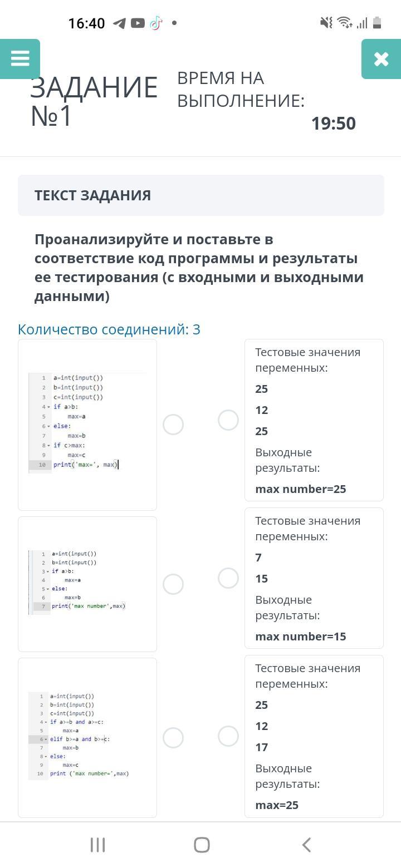Tap the YouTube notification icon
Screen dimensions: 401x868
point(138,23)
